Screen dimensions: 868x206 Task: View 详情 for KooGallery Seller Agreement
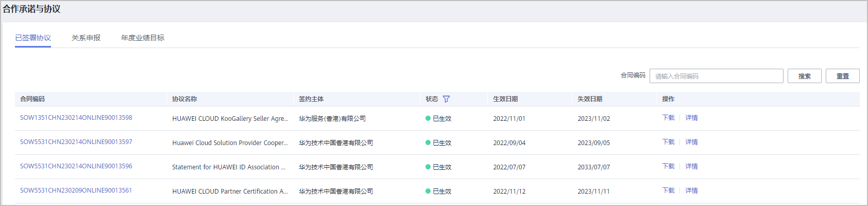691,118
